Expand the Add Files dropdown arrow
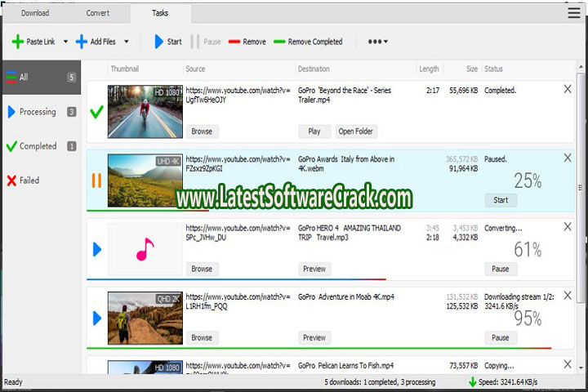The height and width of the screenshot is (392, 588). [127, 42]
